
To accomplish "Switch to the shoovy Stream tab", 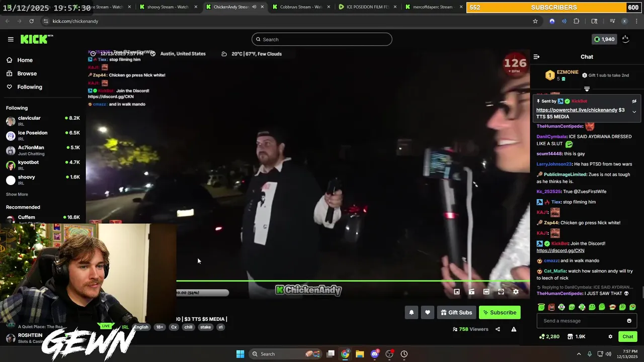I will pos(168,7).
